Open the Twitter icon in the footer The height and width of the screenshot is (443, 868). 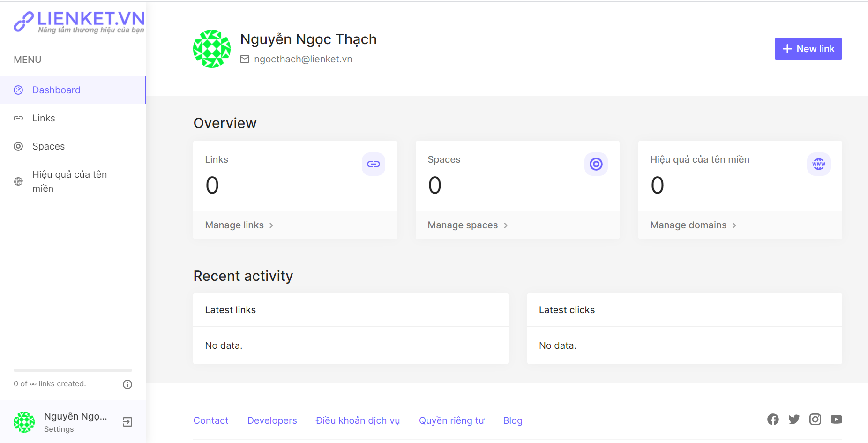pyautogui.click(x=794, y=420)
